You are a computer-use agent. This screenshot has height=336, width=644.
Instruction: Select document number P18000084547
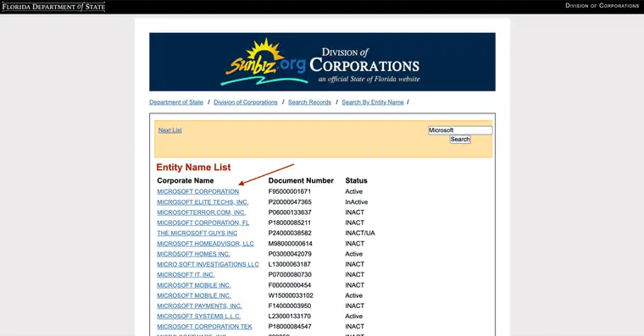[x=290, y=327]
